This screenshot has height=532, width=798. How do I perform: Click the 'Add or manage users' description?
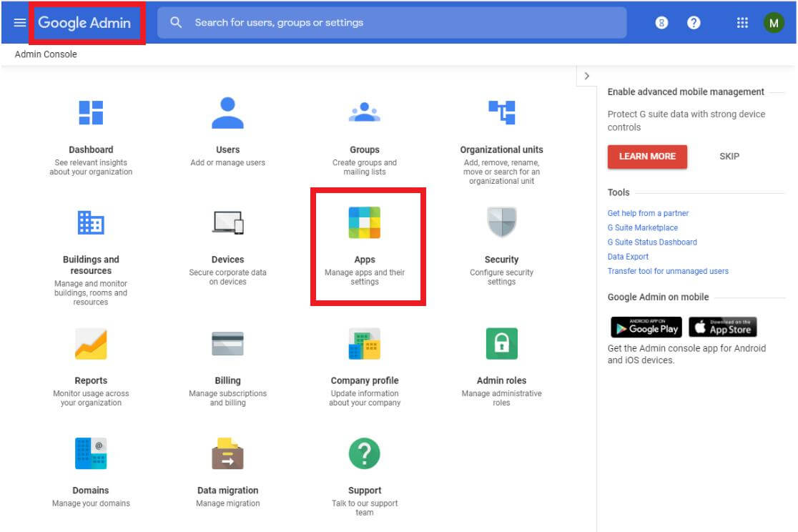[227, 162]
